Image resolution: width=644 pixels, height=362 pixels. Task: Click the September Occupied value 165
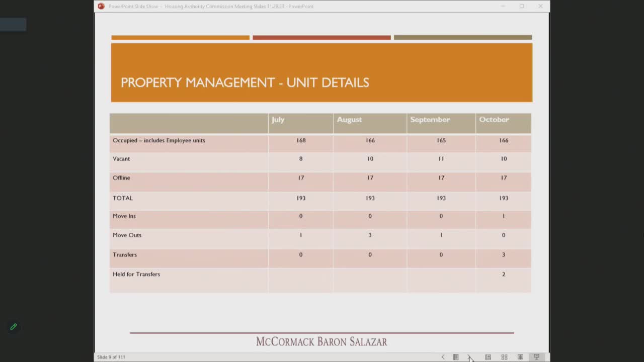coord(441,140)
